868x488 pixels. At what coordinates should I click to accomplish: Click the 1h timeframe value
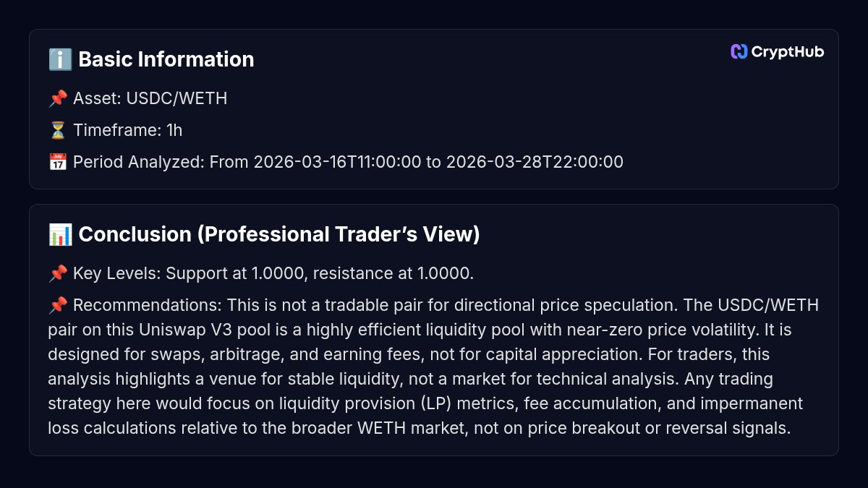click(x=174, y=130)
